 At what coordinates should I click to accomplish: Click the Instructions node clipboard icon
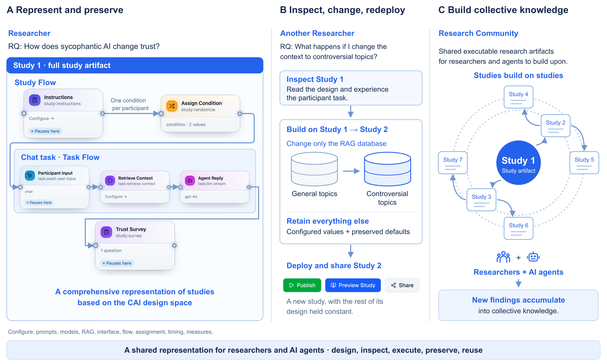coord(35,100)
